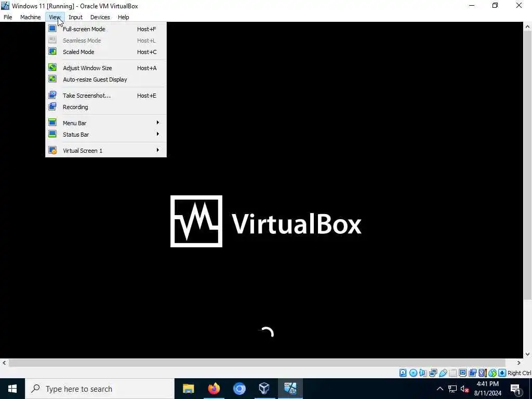Click the network tray icon
This screenshot has height=399, width=532.
pos(453,389)
